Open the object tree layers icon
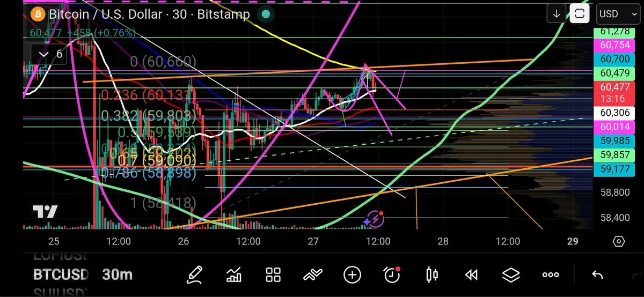The height and width of the screenshot is (297, 644). pos(511,275)
